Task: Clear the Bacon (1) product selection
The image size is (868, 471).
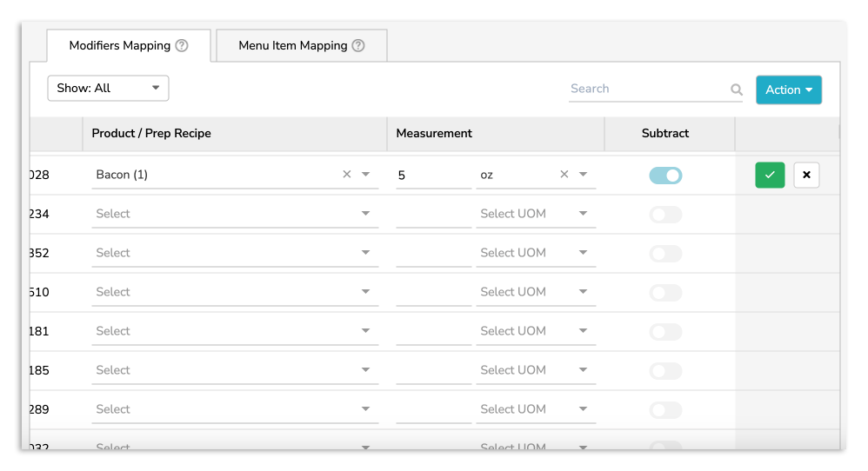Action: pyautogui.click(x=347, y=175)
